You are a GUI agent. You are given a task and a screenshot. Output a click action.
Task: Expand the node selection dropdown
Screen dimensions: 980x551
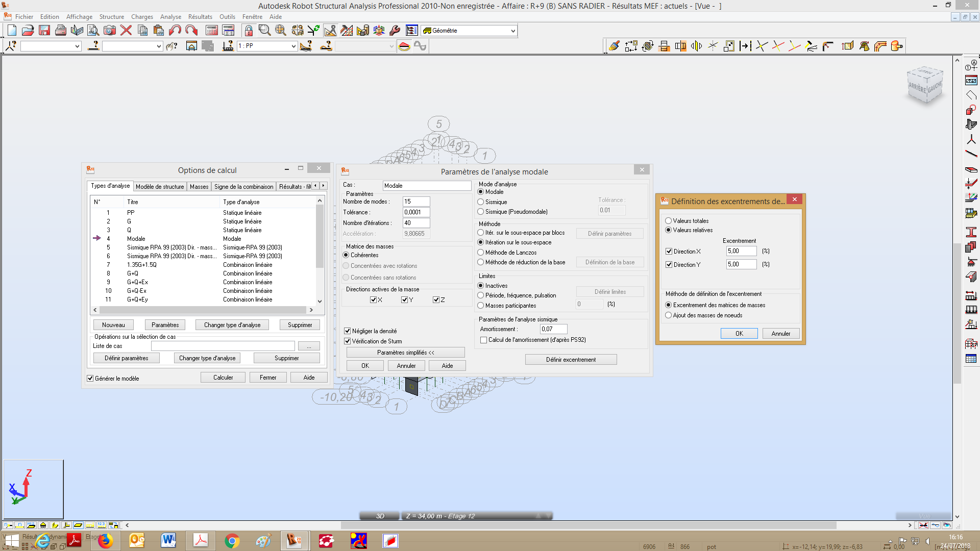77,46
